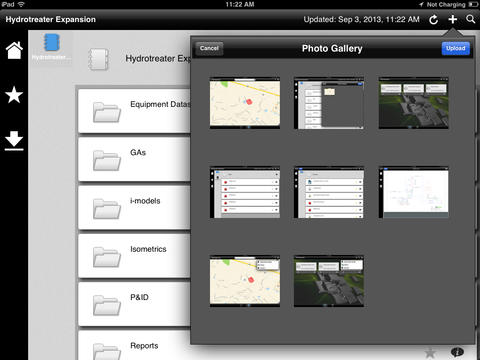
Task: Select the white drawing sheet thumbnail
Action: (x=414, y=192)
